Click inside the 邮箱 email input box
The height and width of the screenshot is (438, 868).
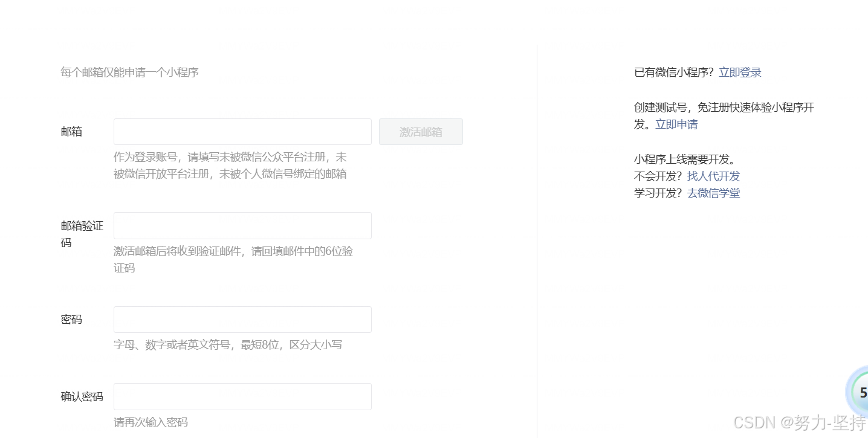[x=242, y=131]
